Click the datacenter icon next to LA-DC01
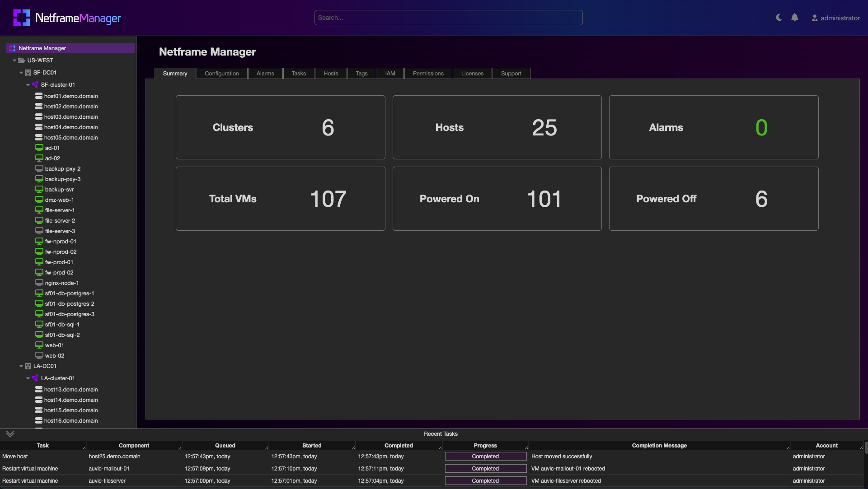This screenshot has height=489, width=868. click(x=28, y=366)
